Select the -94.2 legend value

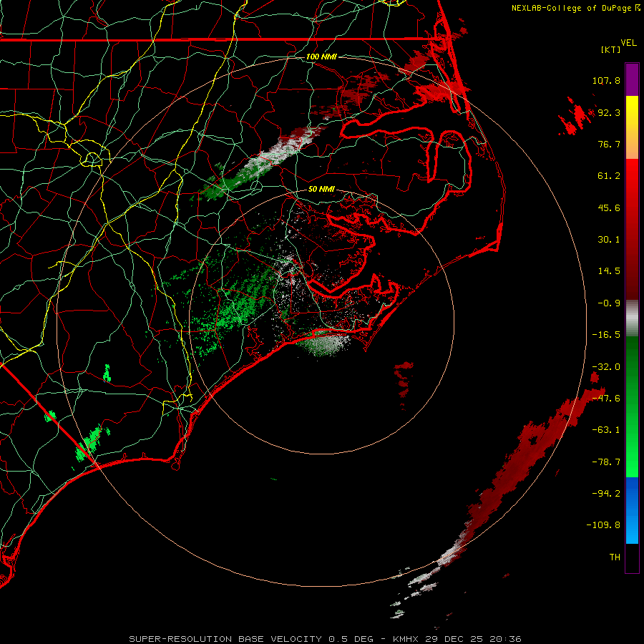pos(606,494)
